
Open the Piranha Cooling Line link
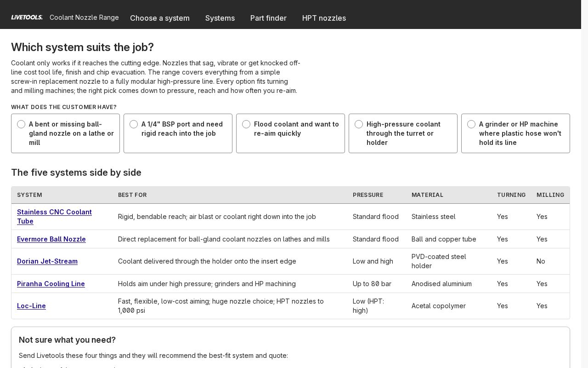point(51,284)
